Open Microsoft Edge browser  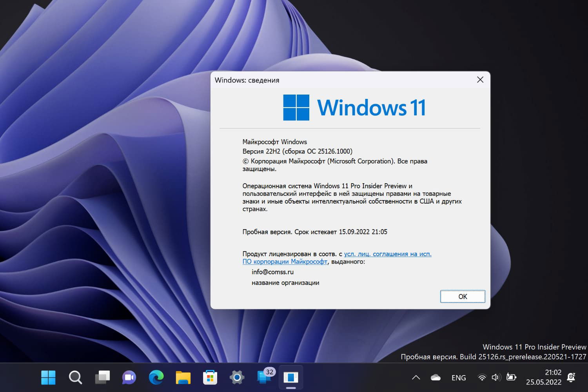click(156, 377)
